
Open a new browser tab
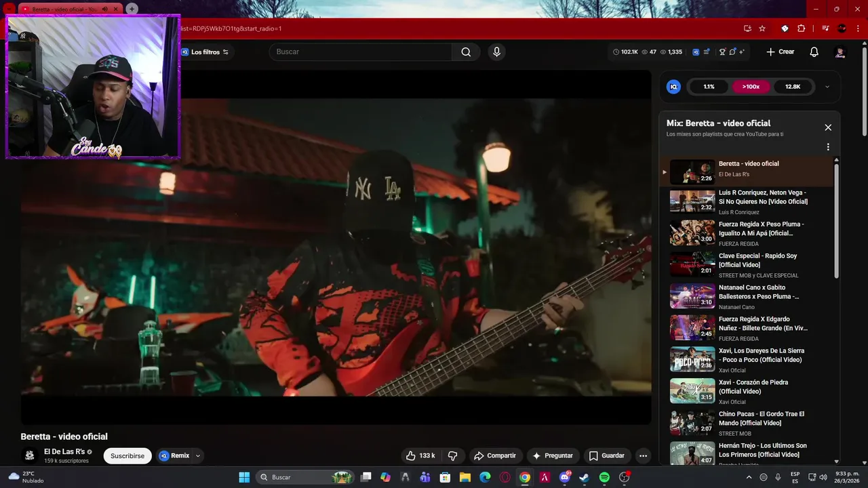(x=132, y=9)
